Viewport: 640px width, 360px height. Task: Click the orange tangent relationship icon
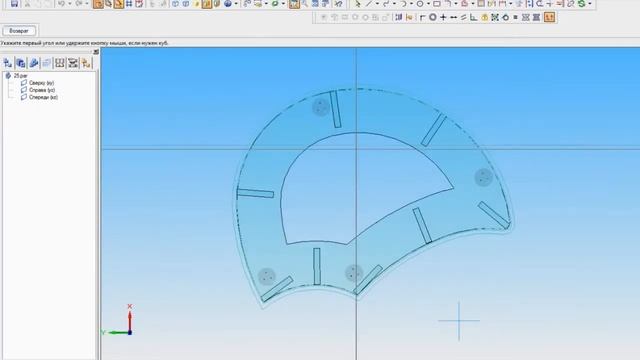pyautogui.click(x=484, y=17)
